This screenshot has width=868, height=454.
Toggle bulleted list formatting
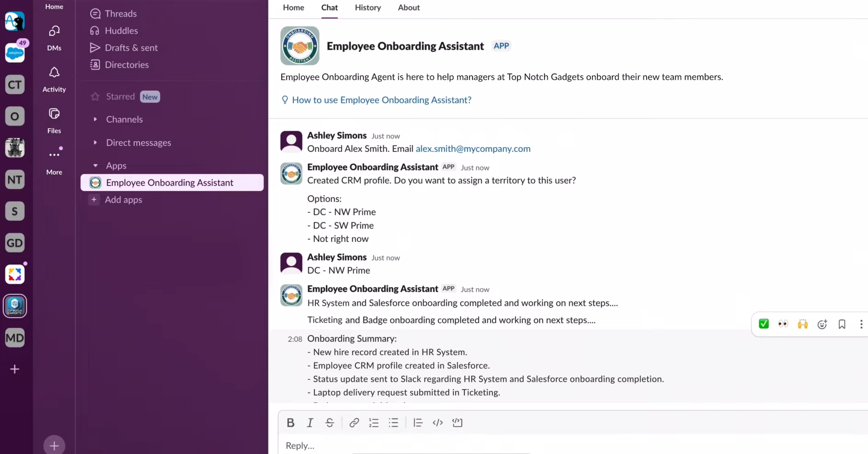394,423
